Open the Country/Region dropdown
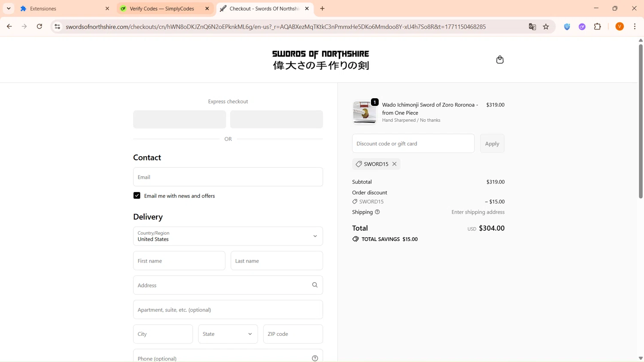 (x=228, y=236)
